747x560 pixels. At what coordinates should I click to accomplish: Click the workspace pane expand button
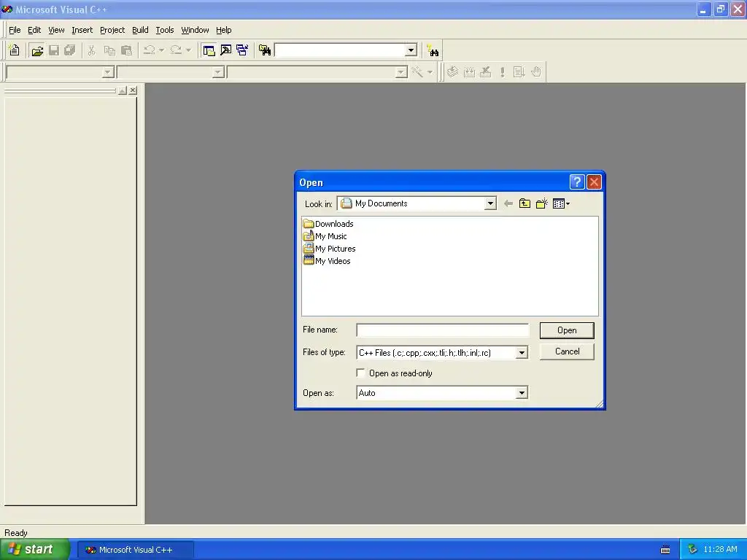[x=123, y=90]
